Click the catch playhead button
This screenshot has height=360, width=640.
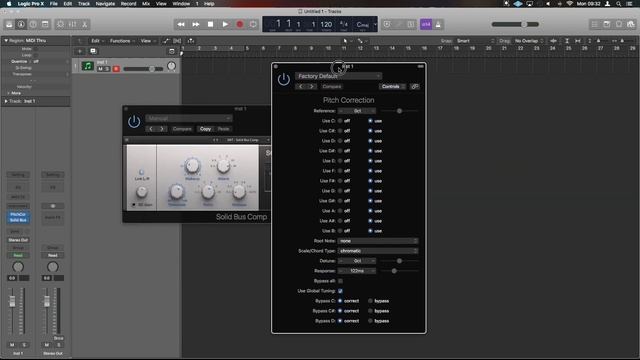pos(191,41)
